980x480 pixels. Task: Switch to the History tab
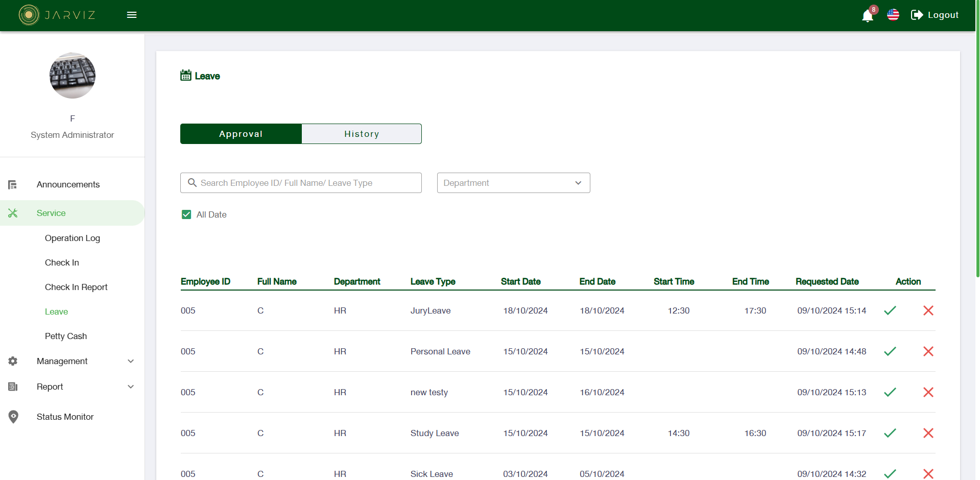(361, 133)
